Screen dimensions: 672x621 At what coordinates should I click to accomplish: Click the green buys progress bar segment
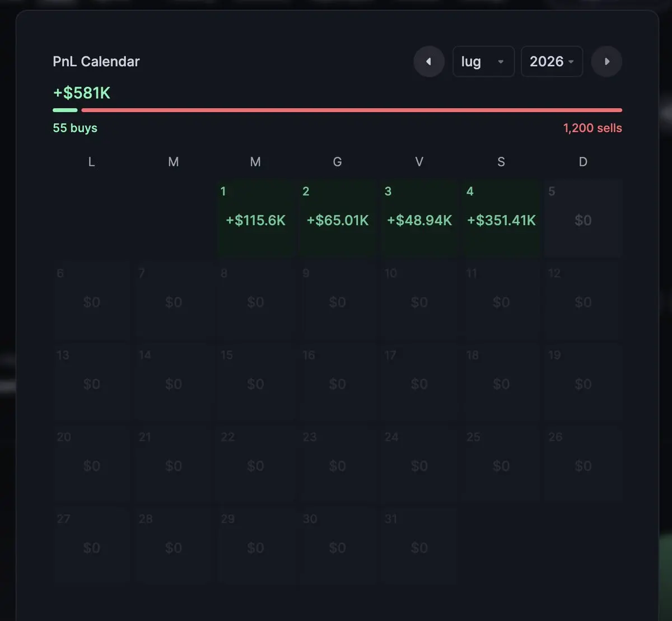pos(65,110)
